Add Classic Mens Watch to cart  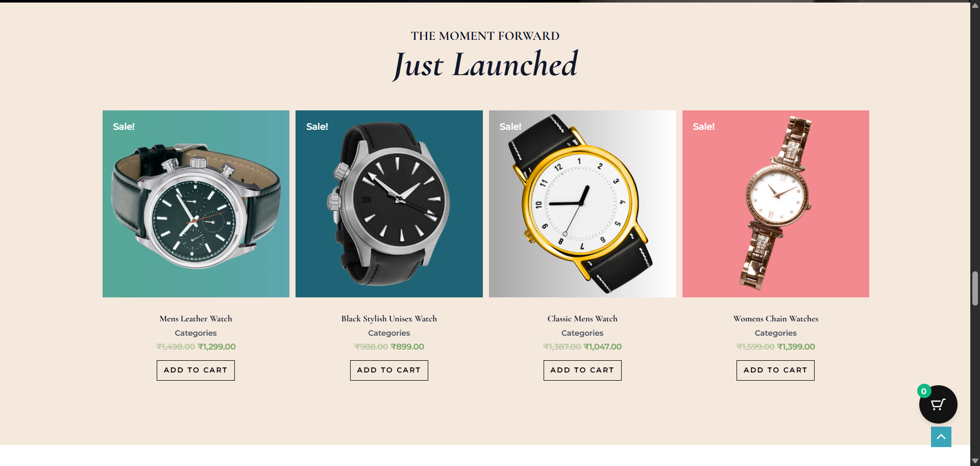[582, 370]
